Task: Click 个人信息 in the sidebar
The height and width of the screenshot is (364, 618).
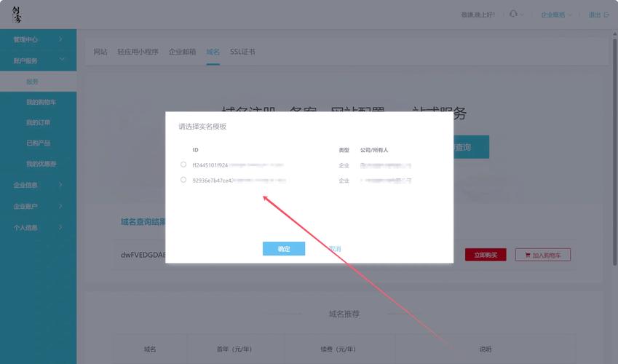Action: point(25,228)
